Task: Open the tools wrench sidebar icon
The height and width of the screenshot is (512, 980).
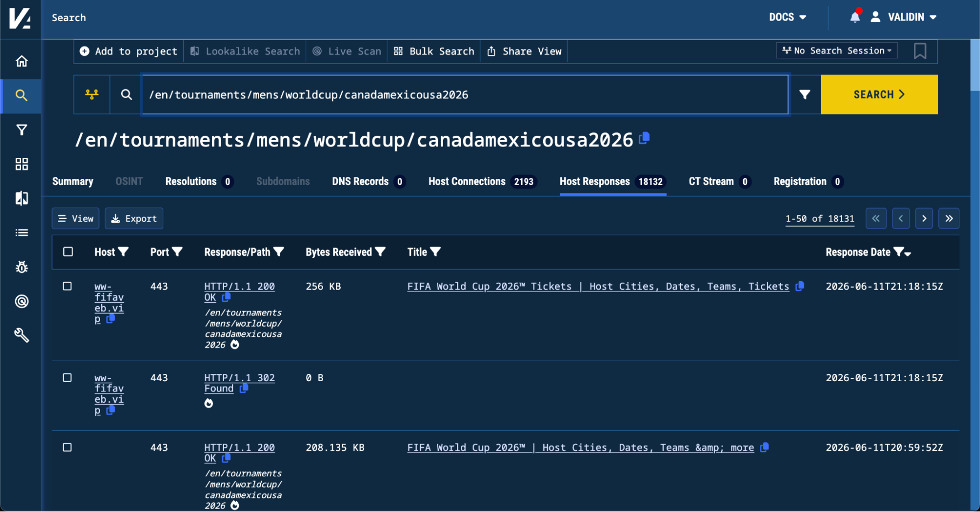Action: pyautogui.click(x=22, y=336)
